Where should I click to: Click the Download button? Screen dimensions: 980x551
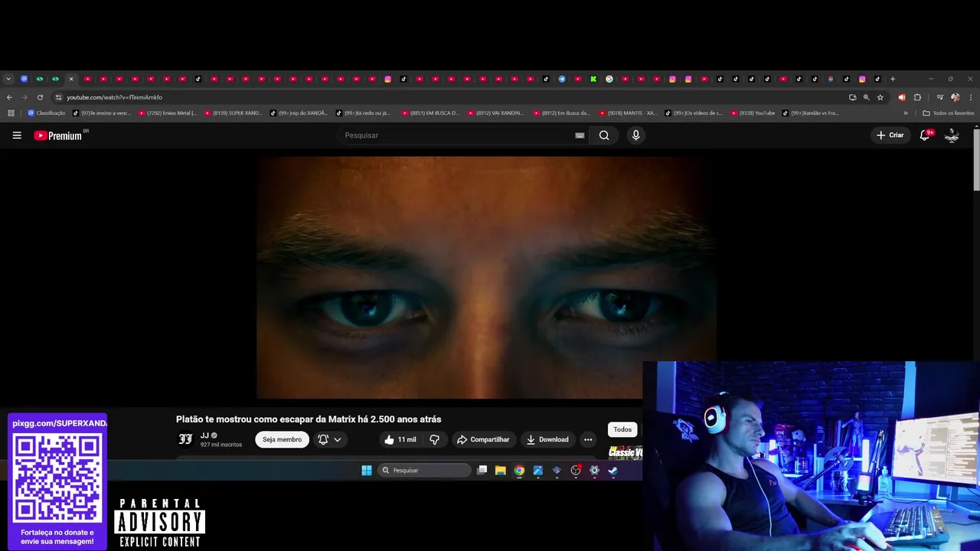coord(547,439)
